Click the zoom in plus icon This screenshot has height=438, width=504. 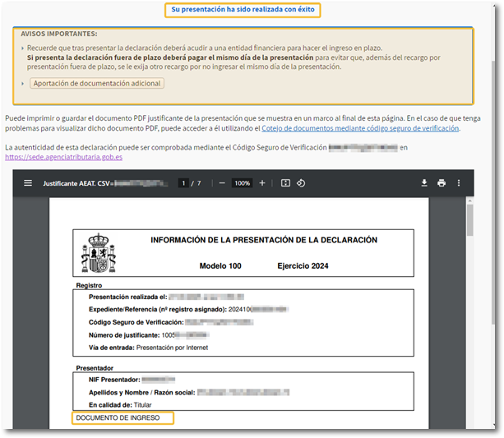pyautogui.click(x=262, y=183)
